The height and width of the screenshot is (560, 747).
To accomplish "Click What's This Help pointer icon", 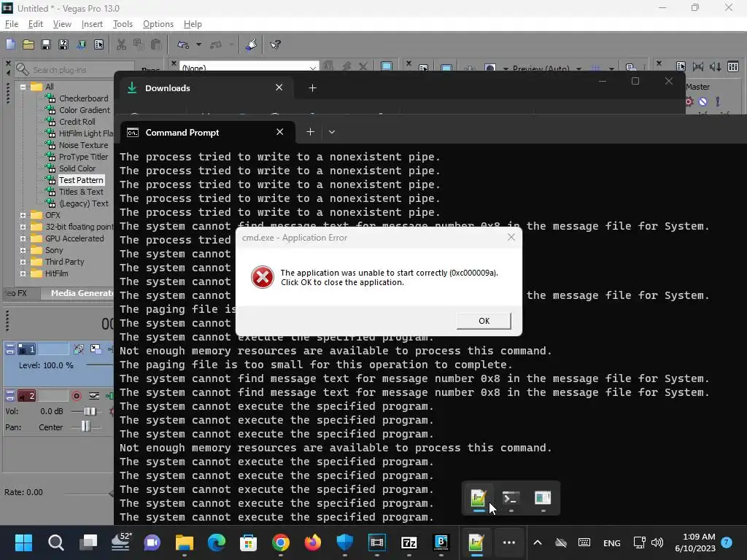I will [275, 44].
